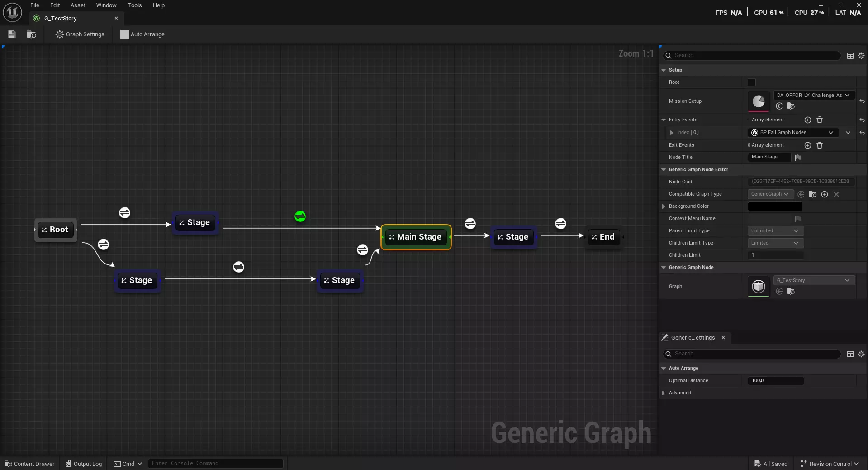Open the Parent Limit Type dropdown
Image resolution: width=868 pixels, height=470 pixels.
click(775, 231)
